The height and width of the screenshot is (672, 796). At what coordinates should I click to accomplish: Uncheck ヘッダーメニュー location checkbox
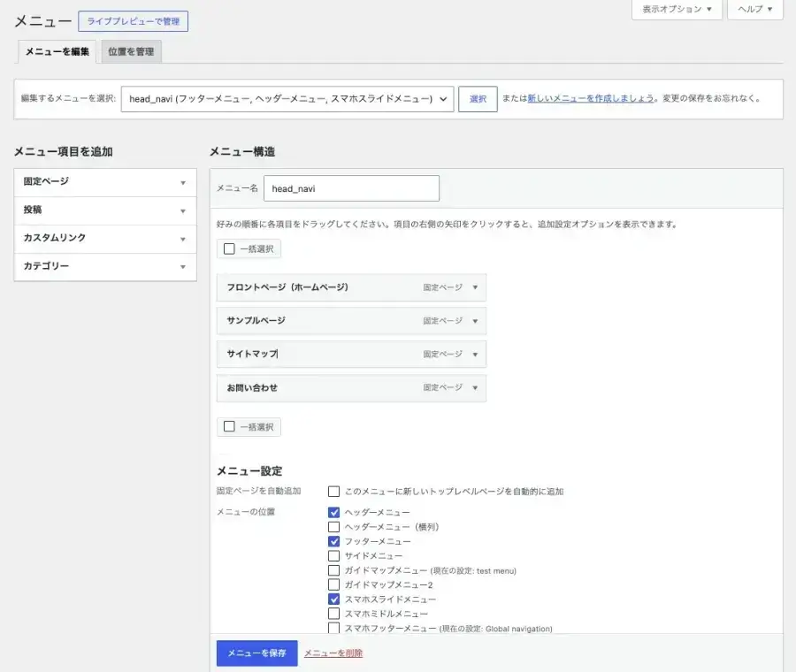tap(333, 512)
